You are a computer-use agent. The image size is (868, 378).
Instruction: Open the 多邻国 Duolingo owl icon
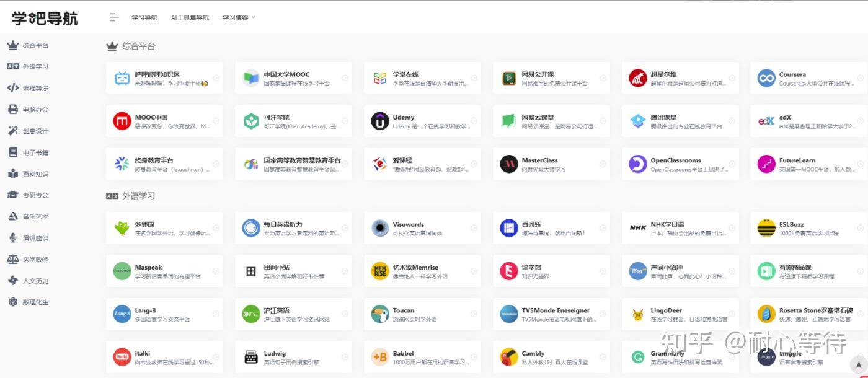pyautogui.click(x=122, y=228)
